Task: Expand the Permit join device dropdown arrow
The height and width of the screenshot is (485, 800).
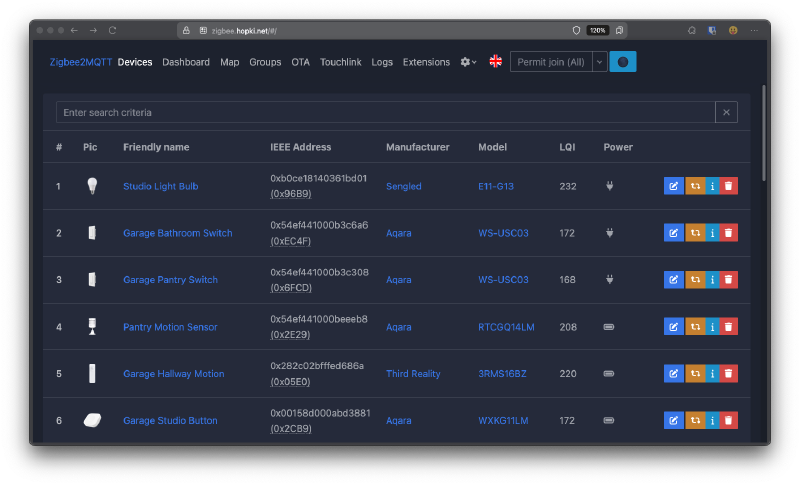Action: coord(600,62)
